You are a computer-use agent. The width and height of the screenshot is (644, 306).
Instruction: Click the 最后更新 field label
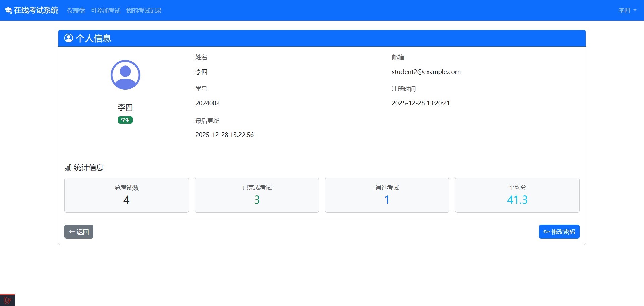click(207, 121)
